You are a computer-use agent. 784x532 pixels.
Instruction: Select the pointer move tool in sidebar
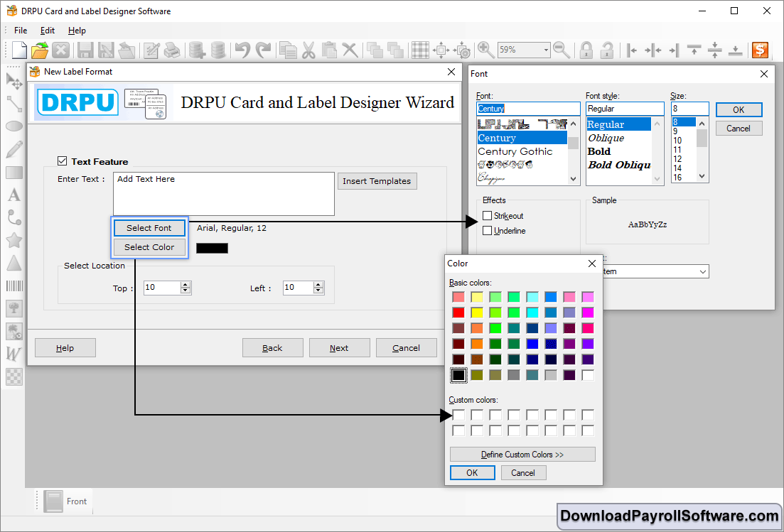14,81
